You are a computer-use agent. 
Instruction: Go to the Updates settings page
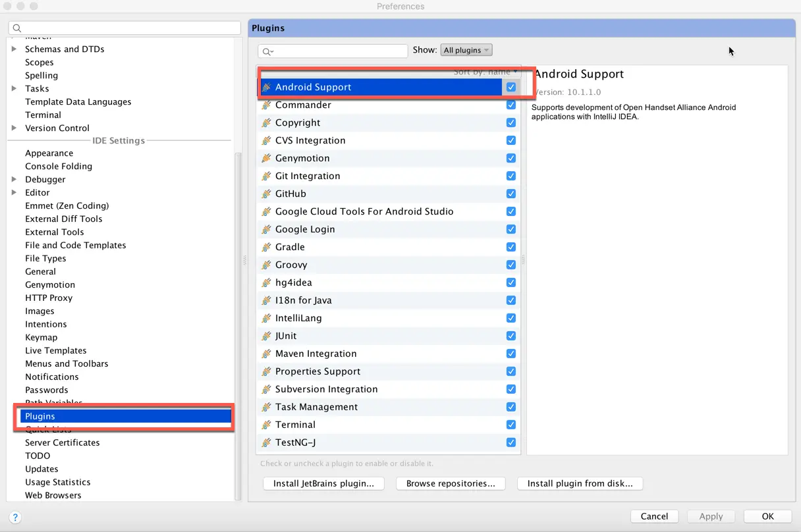point(41,469)
